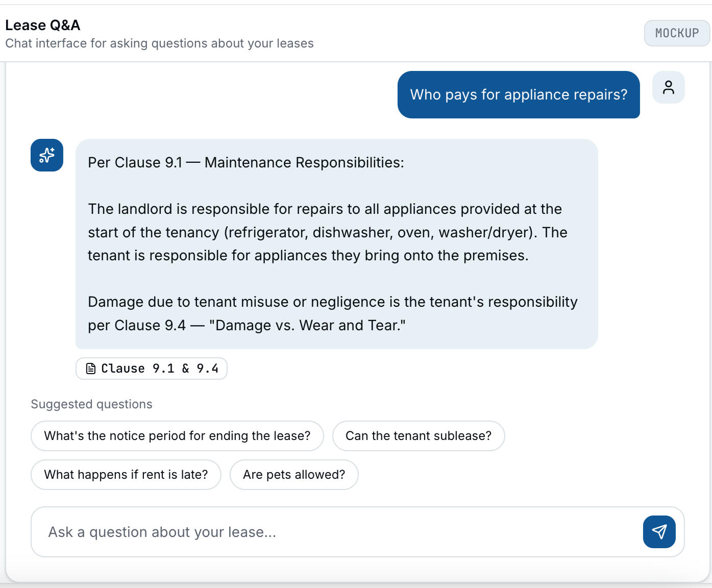Click the quoted "Damage vs. Wear and Tear" text
This screenshot has height=588, width=712.
pos(307,325)
